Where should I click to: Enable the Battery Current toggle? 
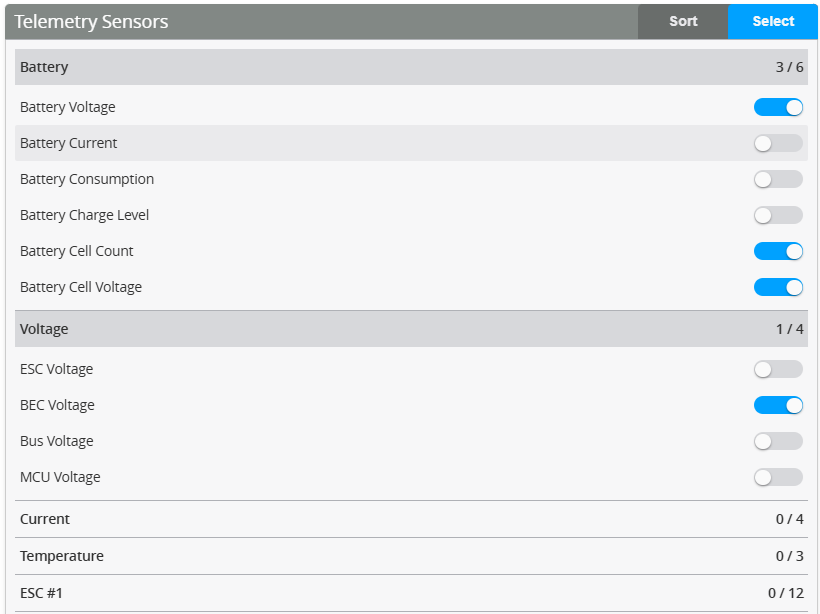(x=778, y=143)
